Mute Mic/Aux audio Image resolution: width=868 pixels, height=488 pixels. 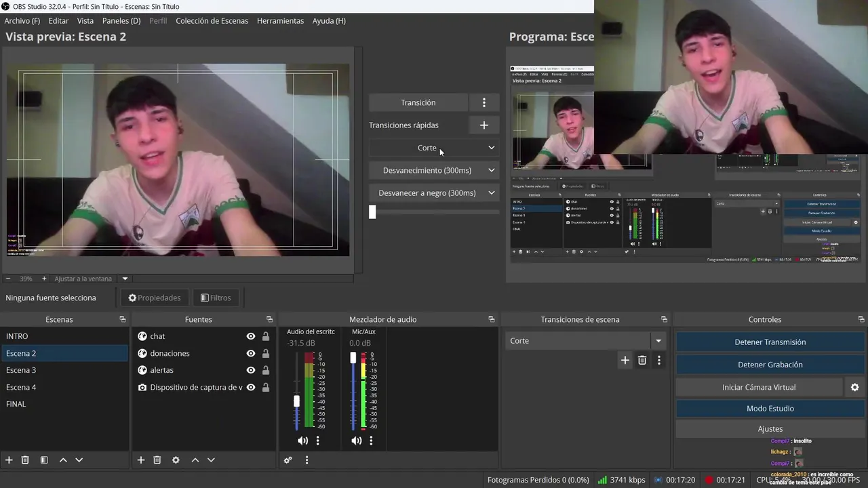[x=356, y=441]
